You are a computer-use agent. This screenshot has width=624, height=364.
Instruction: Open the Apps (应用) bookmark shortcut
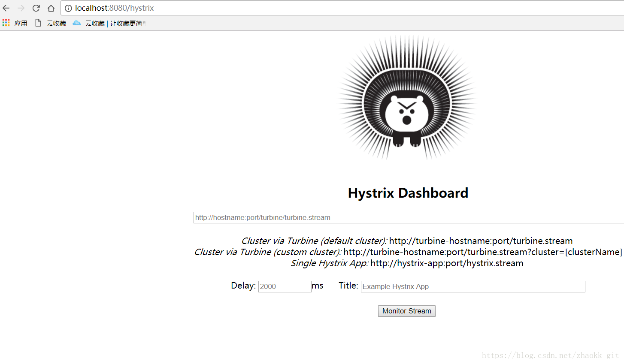(x=15, y=23)
